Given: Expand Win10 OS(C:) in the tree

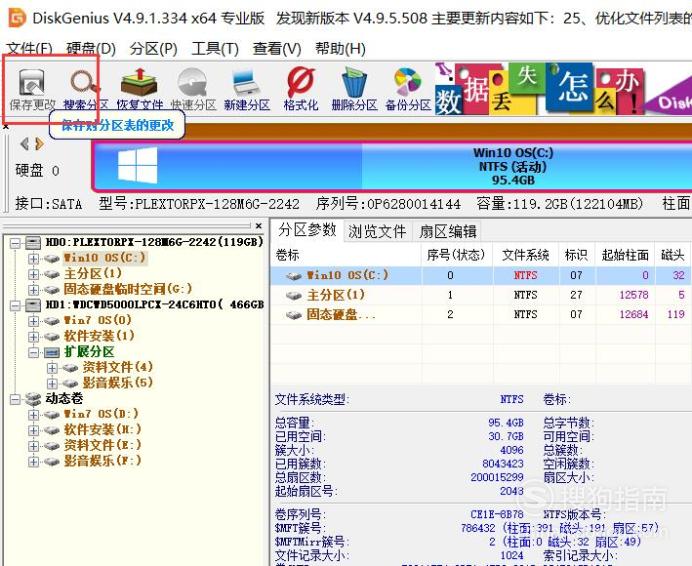Looking at the screenshot, I should [33, 258].
